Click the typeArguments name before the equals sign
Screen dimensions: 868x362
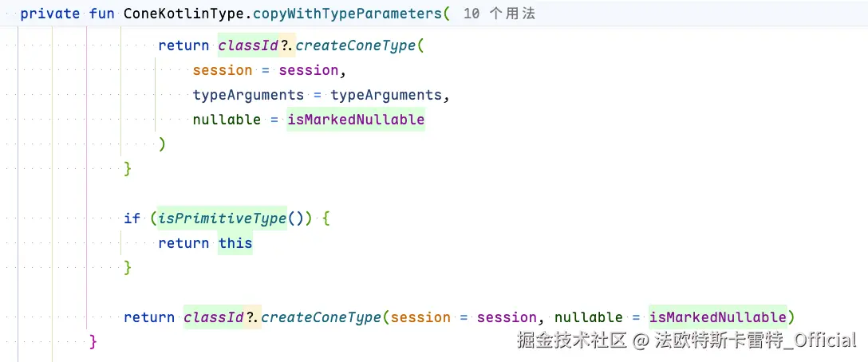(x=248, y=95)
